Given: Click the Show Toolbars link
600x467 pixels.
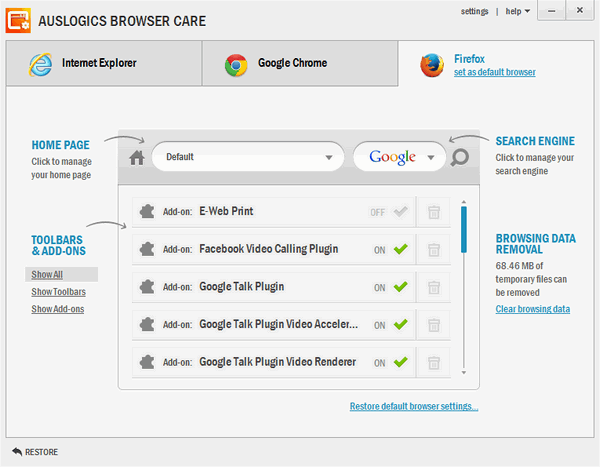Looking at the screenshot, I should (x=59, y=292).
